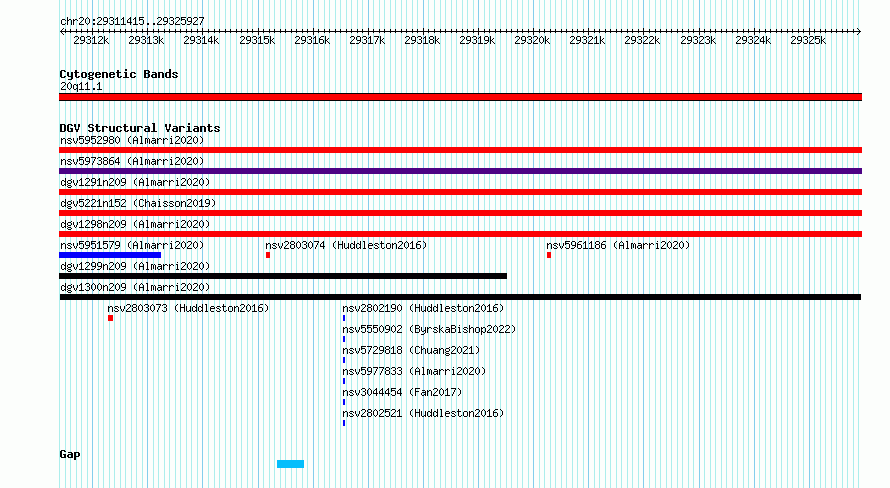Click the 29325k ruler position
Viewport: 890px width, 488px height.
point(808,40)
